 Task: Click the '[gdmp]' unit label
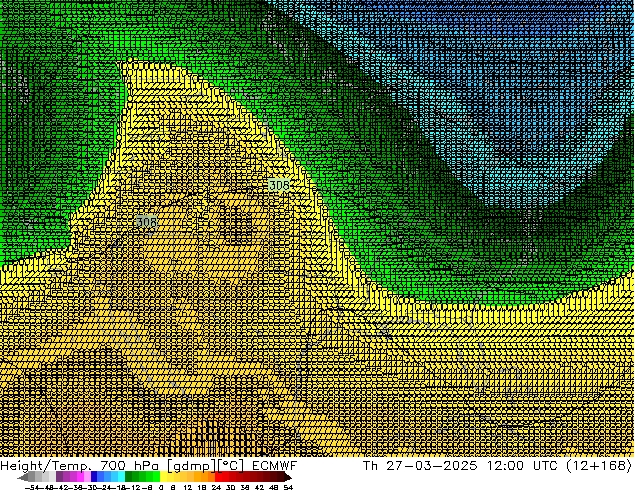[x=191, y=466]
